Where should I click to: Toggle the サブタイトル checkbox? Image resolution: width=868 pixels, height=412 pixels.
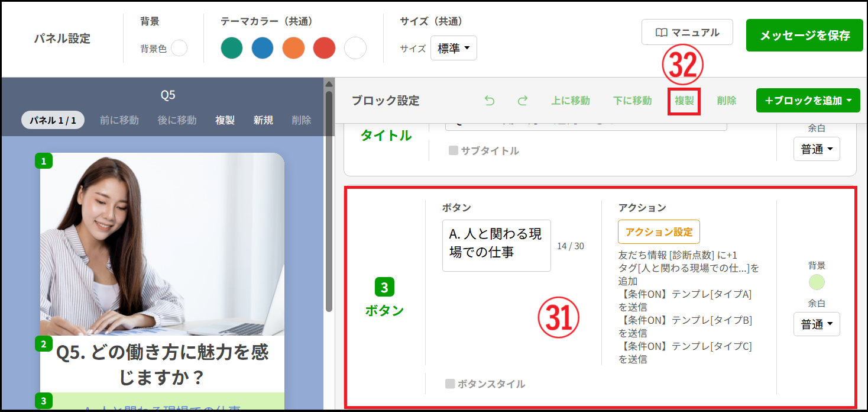[x=454, y=151]
